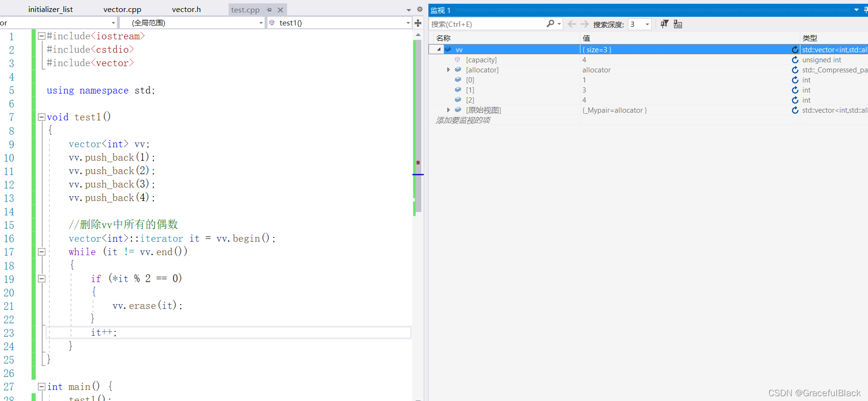Open the project scope dropdown on the left

[x=114, y=23]
